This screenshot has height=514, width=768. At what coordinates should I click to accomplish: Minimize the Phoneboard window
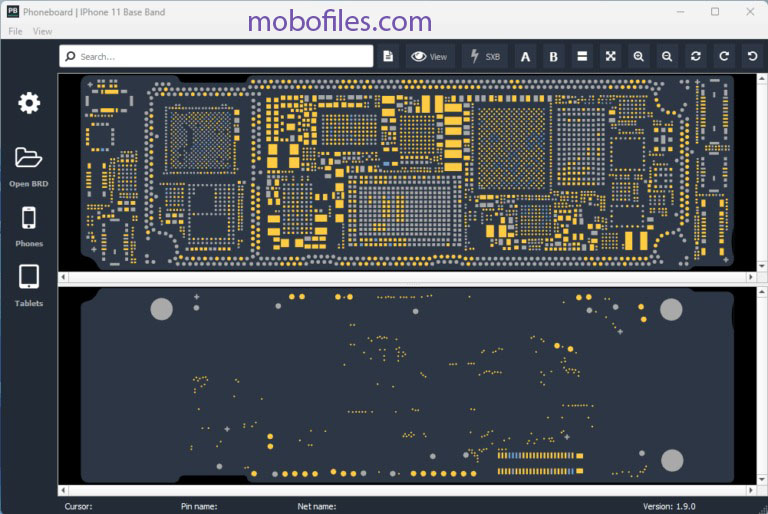(x=680, y=12)
